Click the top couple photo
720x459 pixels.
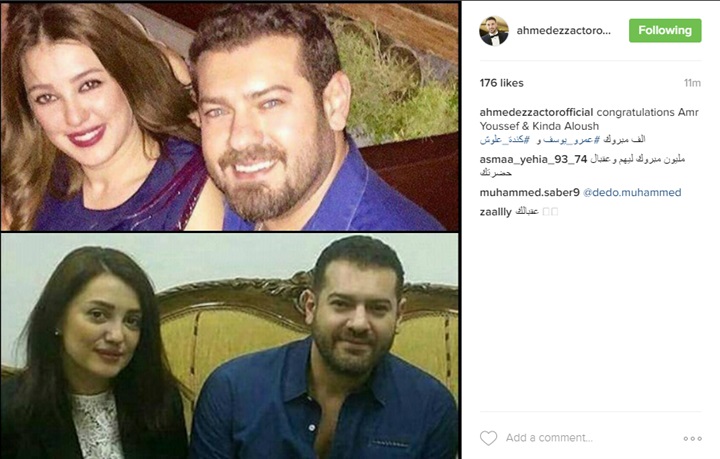[230, 116]
